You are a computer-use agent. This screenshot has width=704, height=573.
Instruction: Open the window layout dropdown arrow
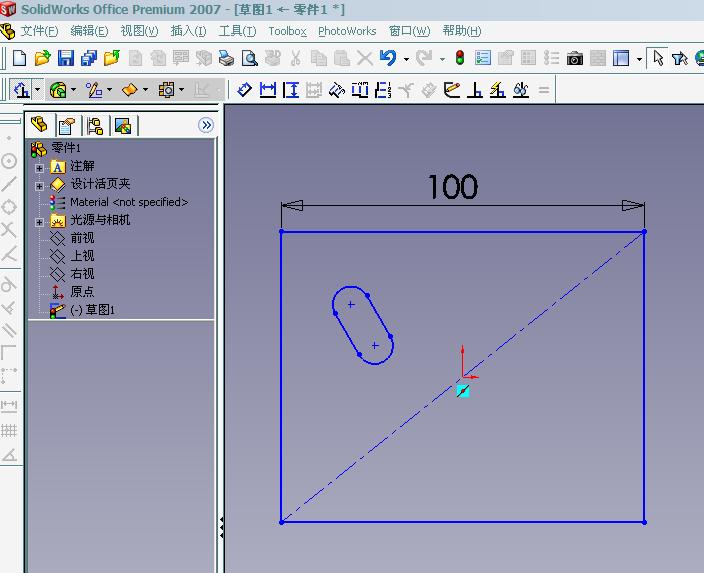[639, 59]
